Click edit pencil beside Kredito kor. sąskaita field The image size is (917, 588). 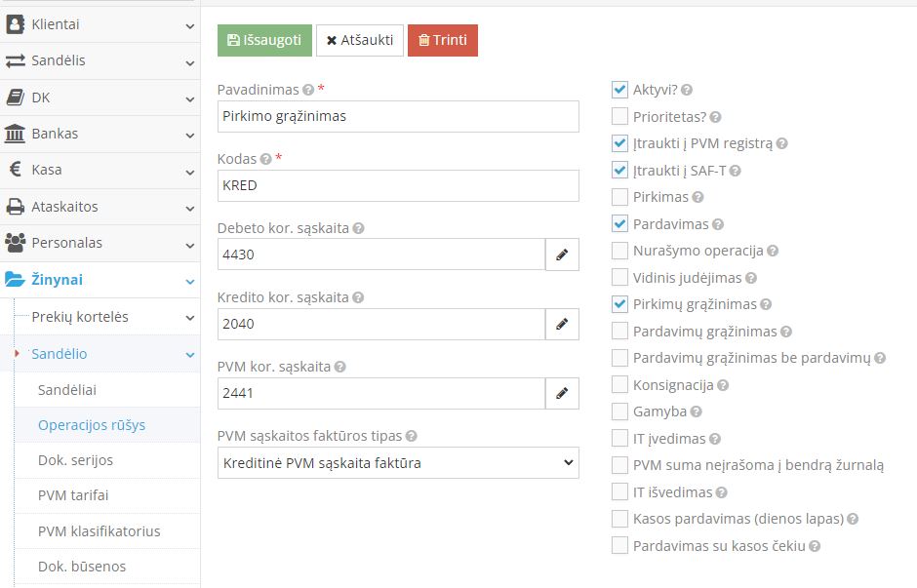click(562, 324)
